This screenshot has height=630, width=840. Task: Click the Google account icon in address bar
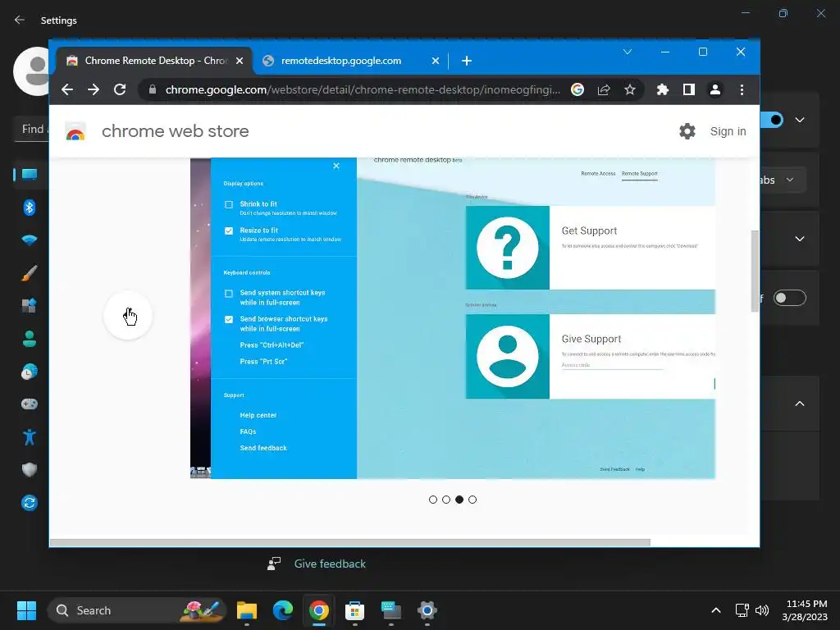click(x=577, y=89)
